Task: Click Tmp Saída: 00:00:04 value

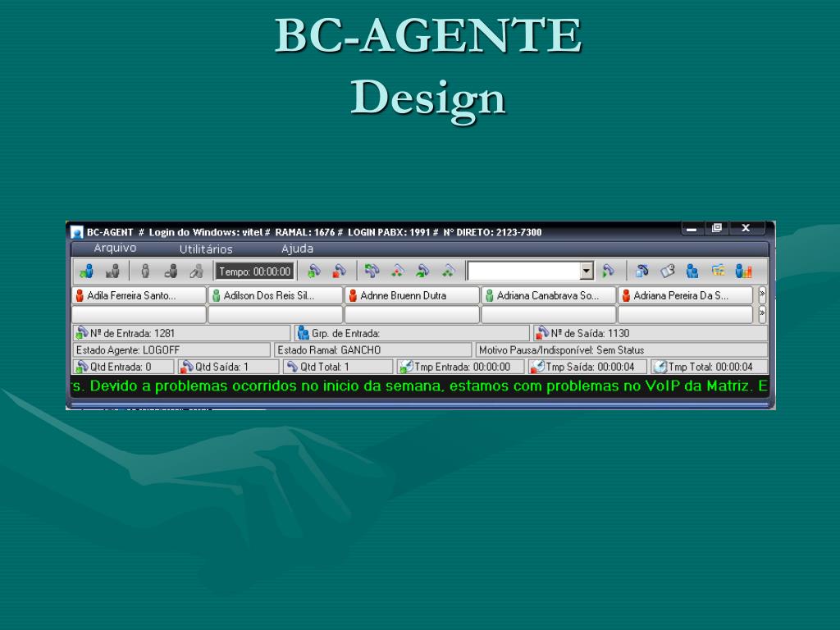Action: [x=591, y=367]
